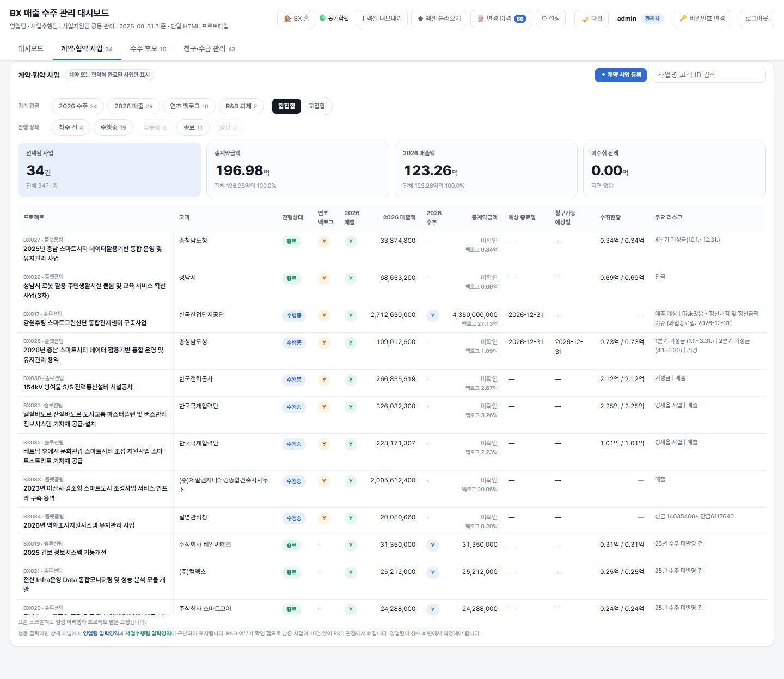The width and height of the screenshot is (784, 679).
Task: Filter by 착수 전 4 status chip
Action: (x=71, y=127)
